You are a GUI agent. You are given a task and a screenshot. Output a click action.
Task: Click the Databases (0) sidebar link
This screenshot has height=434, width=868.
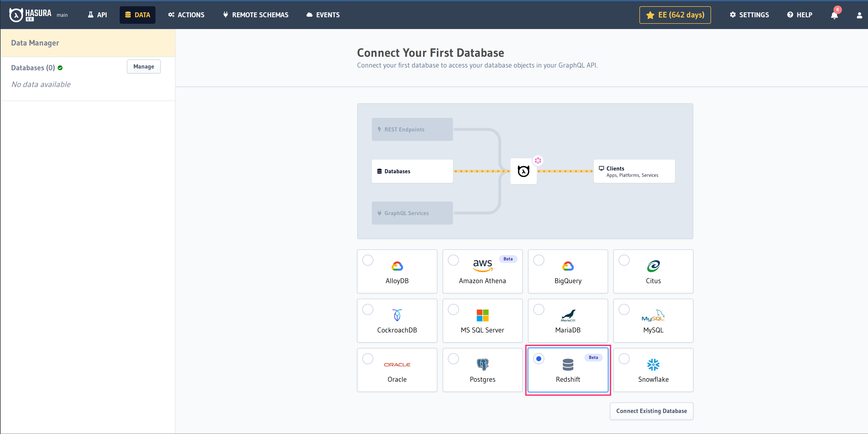[33, 68]
